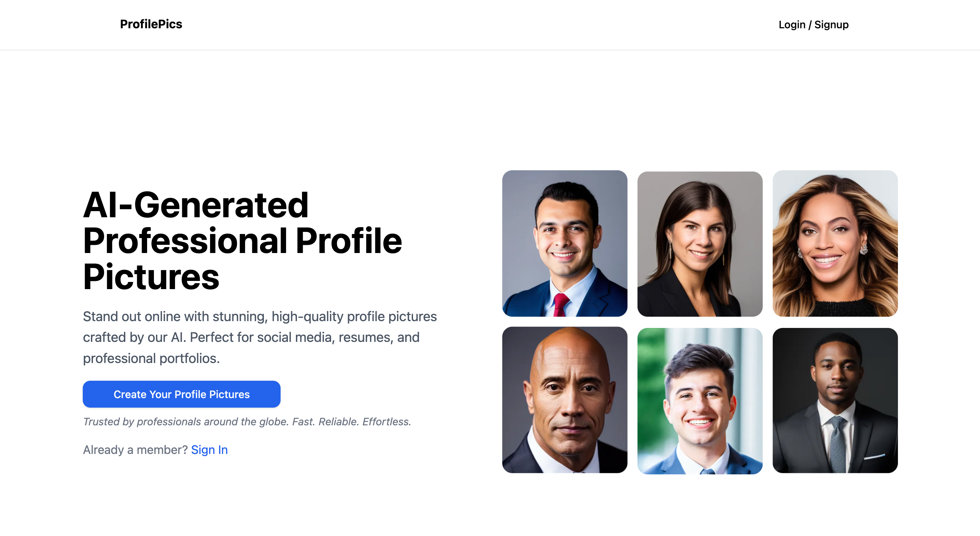980x536 pixels.
Task: Click the ProfilePics logo in the header
Action: [x=151, y=24]
